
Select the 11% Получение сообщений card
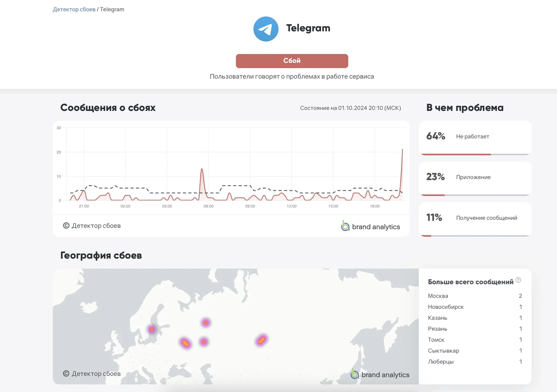475,219
